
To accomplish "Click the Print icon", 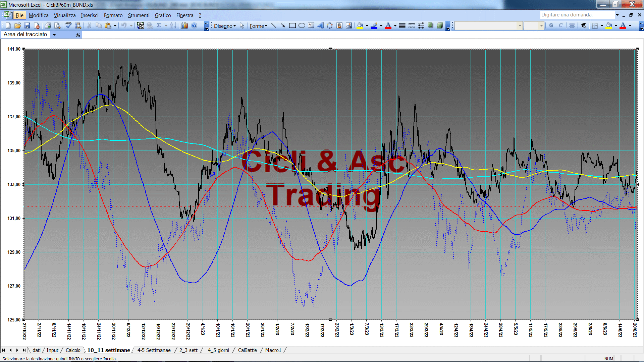I will [48, 25].
